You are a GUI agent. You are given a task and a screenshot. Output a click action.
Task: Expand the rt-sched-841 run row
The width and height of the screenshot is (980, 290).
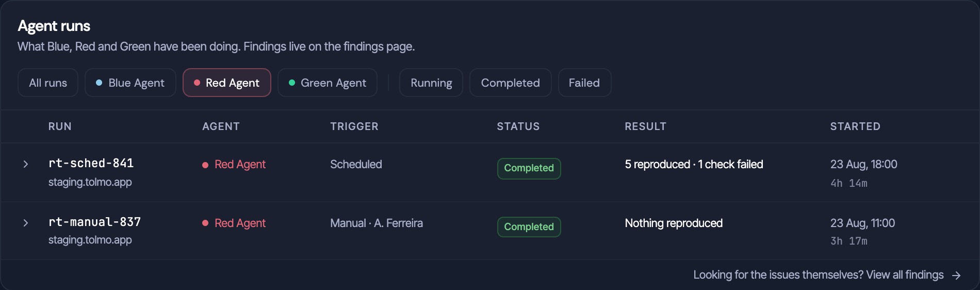[26, 164]
